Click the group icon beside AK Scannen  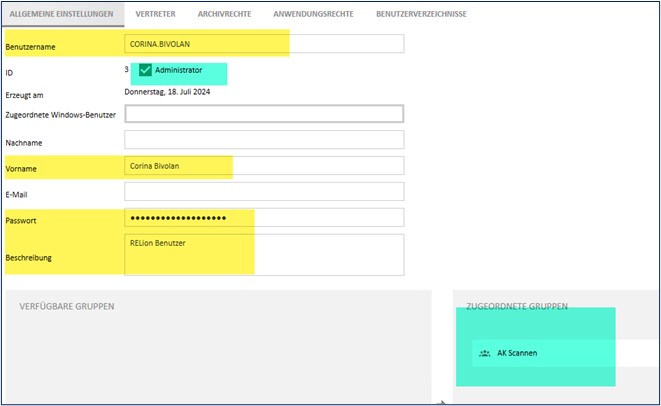[x=484, y=353]
